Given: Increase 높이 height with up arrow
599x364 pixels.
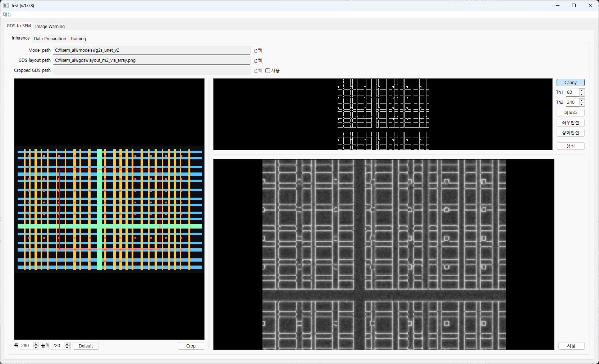Looking at the screenshot, I should tap(67, 344).
